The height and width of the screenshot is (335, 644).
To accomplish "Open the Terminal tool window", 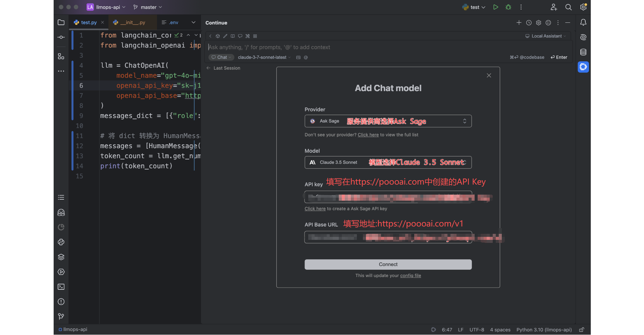I will pyautogui.click(x=61, y=287).
